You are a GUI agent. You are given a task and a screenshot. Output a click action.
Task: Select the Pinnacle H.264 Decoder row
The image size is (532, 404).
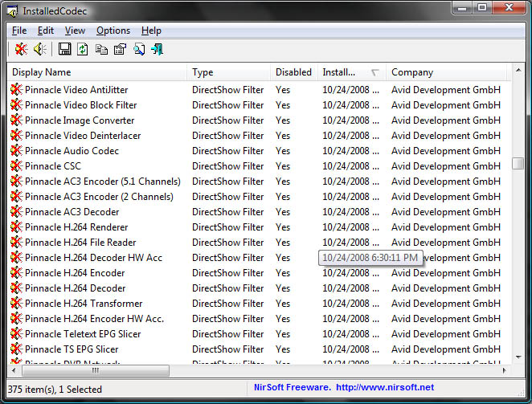pyautogui.click(x=260, y=288)
